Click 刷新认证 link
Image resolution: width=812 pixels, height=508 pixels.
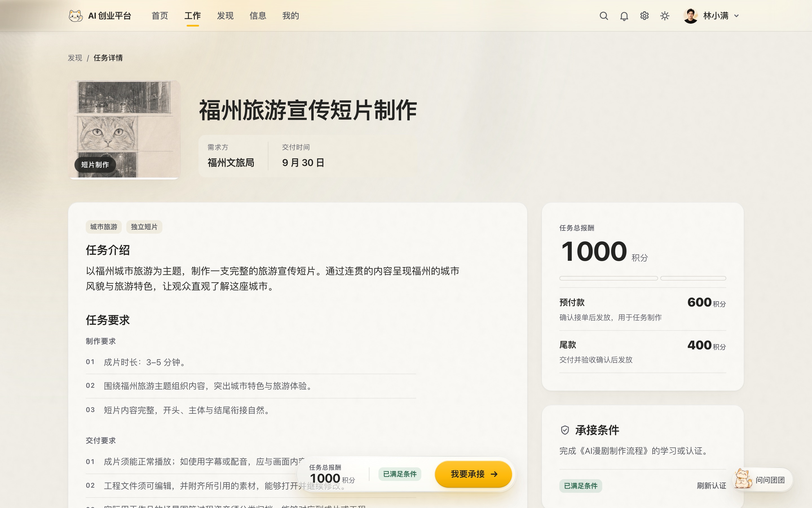[x=711, y=486]
